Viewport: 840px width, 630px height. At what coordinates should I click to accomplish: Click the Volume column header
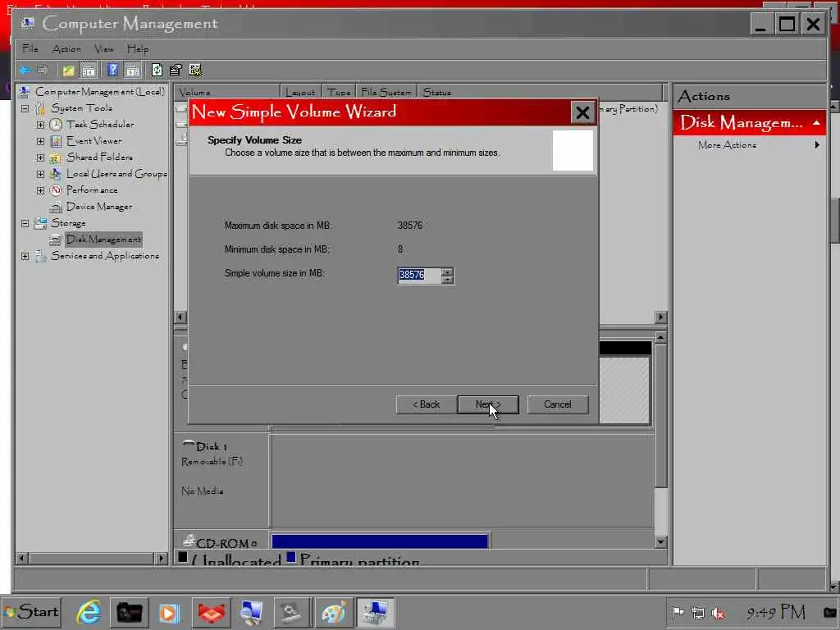tap(228, 92)
